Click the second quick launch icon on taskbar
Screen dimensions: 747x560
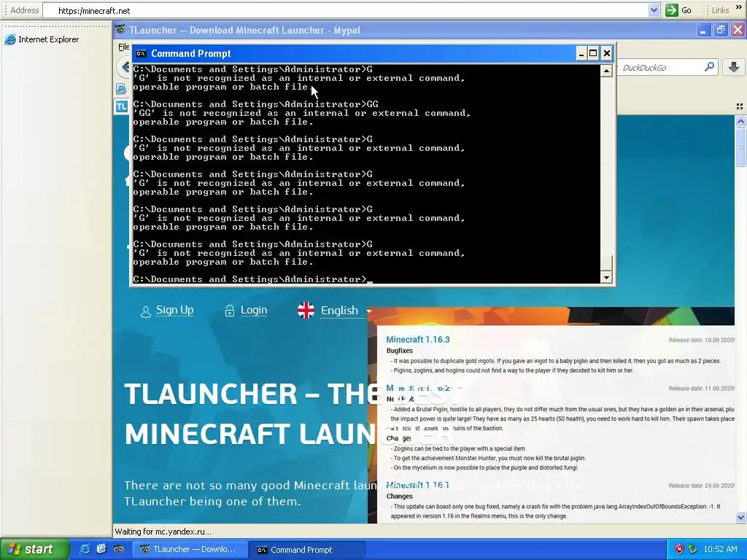101,550
